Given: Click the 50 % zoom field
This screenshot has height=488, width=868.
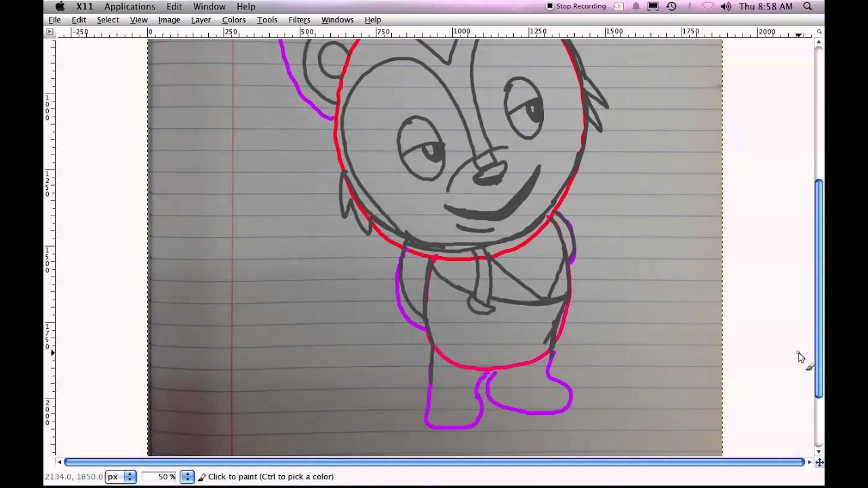Looking at the screenshot, I should (159, 476).
